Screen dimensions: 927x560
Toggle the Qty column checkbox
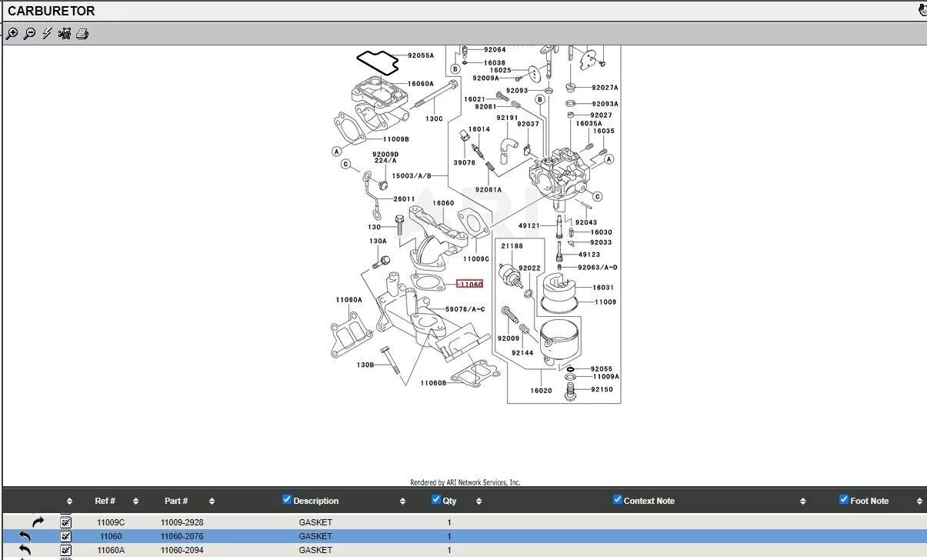(x=436, y=500)
